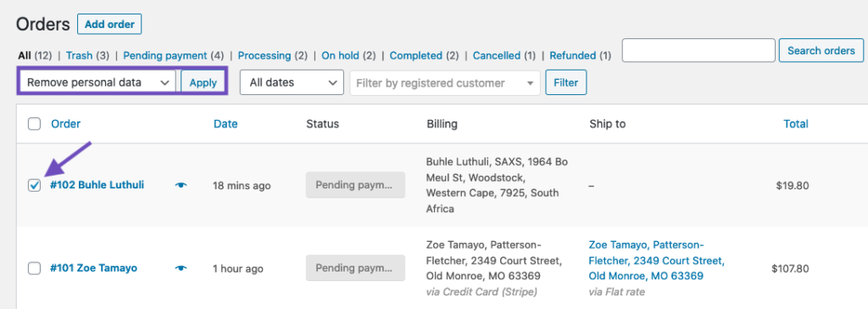This screenshot has width=868, height=309.
Task: Preview order #101 with the eye icon
Action: click(x=181, y=268)
